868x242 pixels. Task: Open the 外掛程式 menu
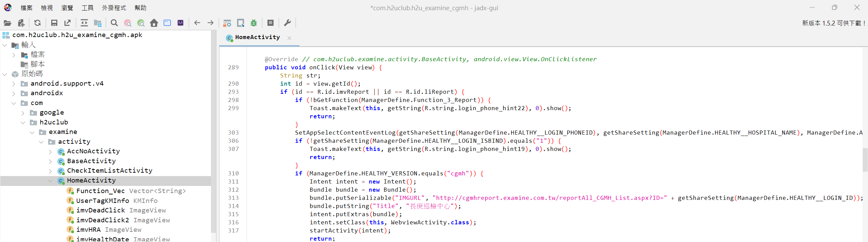(x=114, y=8)
